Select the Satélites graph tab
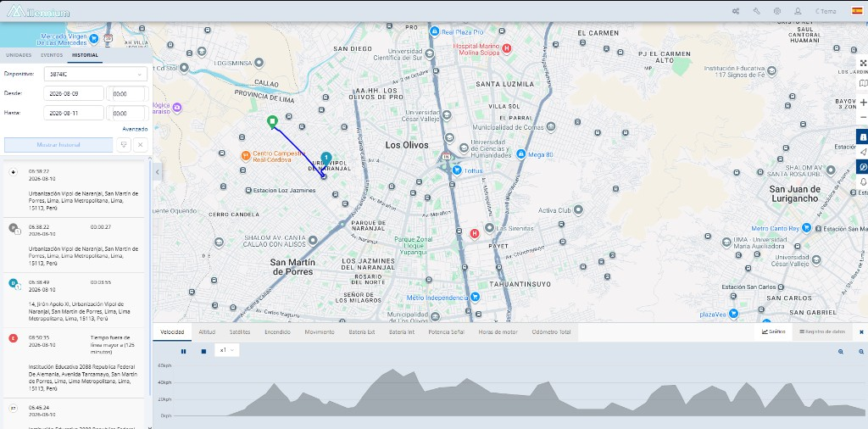Image resolution: width=868 pixels, height=429 pixels. 240,332
